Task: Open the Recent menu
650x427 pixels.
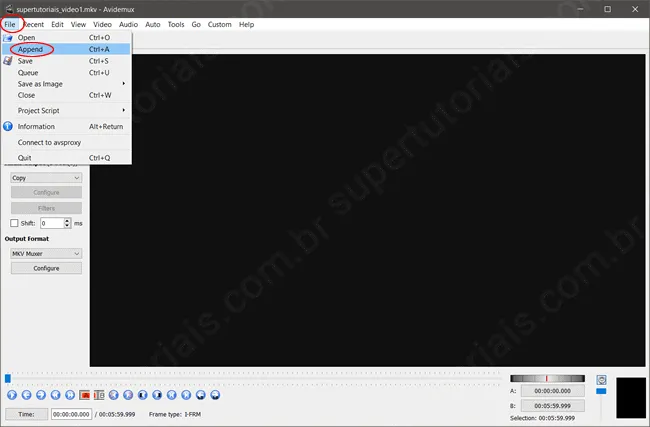Action: pyautogui.click(x=34, y=24)
